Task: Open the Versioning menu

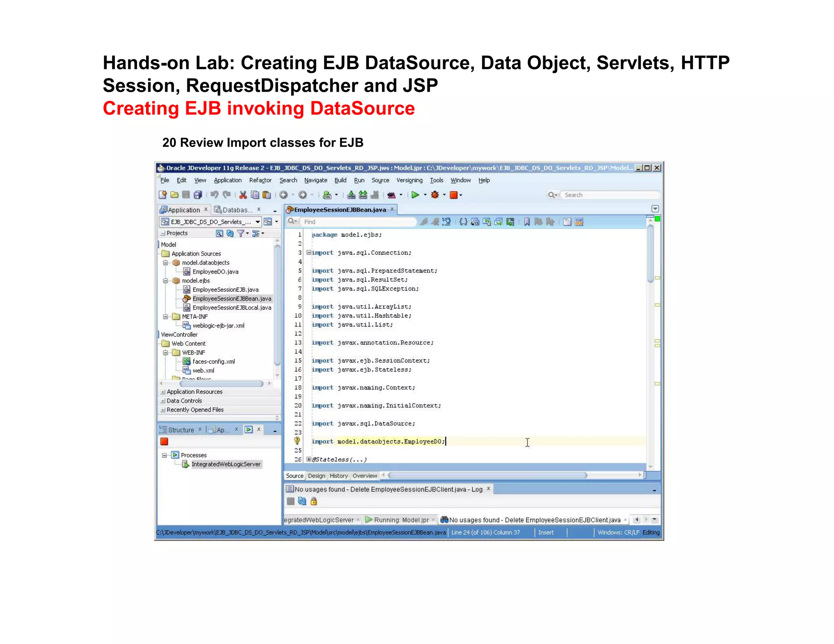Action: [x=409, y=180]
